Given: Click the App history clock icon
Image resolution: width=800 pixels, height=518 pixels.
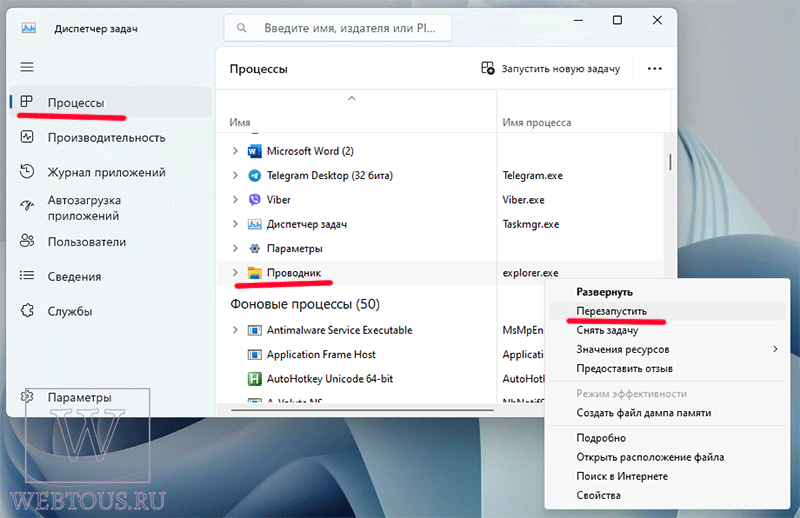Looking at the screenshot, I should tap(27, 171).
